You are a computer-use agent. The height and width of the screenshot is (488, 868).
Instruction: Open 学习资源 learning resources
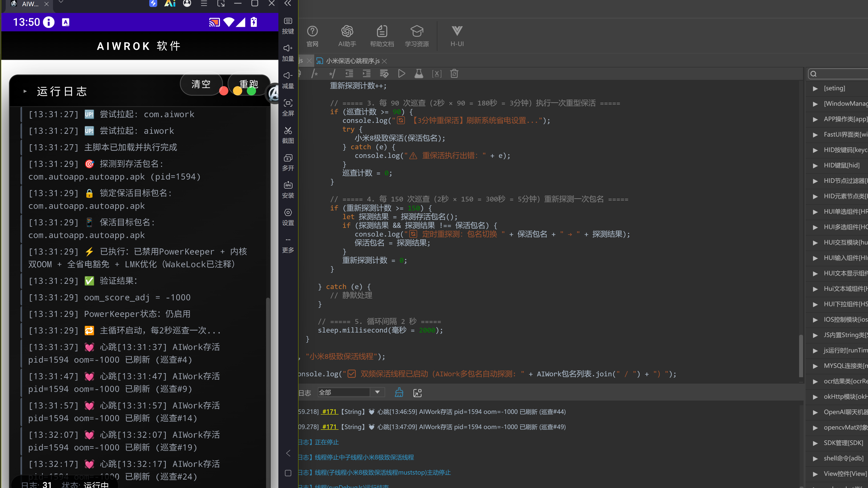click(x=417, y=36)
